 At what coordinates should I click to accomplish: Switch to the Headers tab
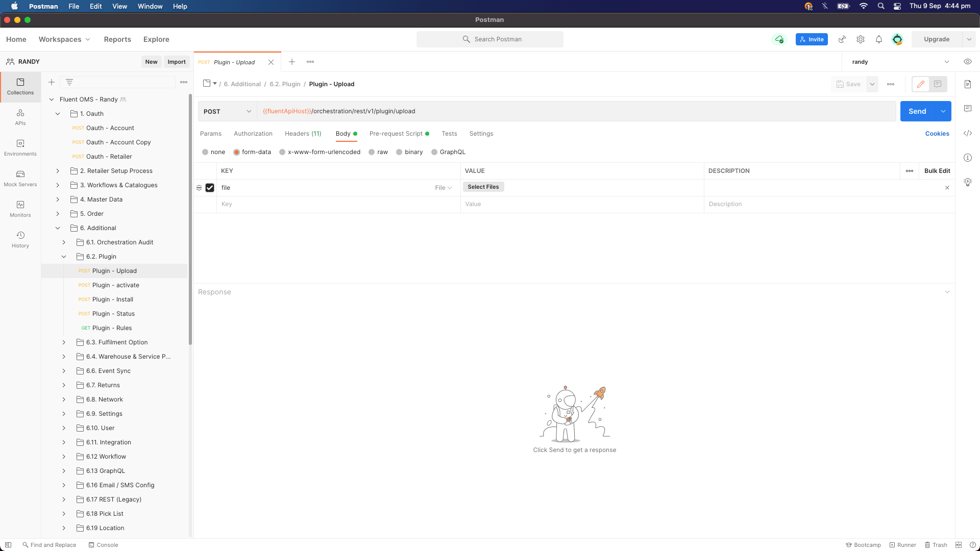pos(303,134)
